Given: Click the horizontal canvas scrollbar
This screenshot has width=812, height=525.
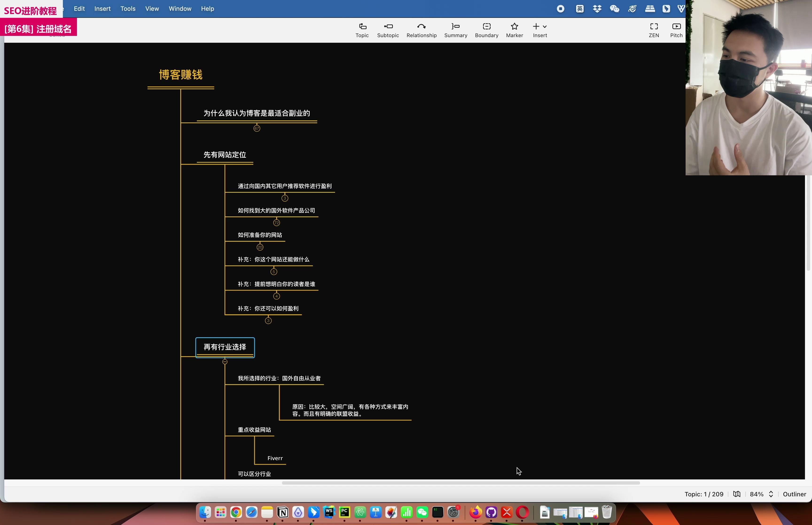Looking at the screenshot, I should coord(461,483).
